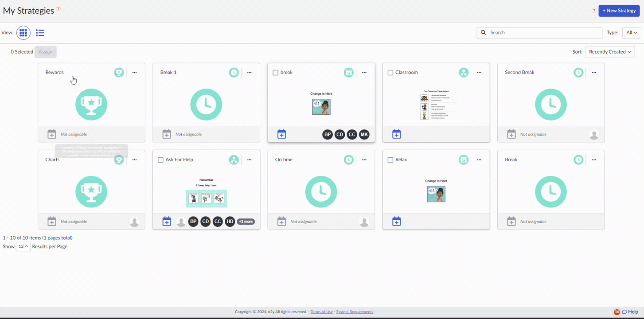This screenshot has height=319, width=644.
Task: Click the New Strategy button
Action: (619, 11)
